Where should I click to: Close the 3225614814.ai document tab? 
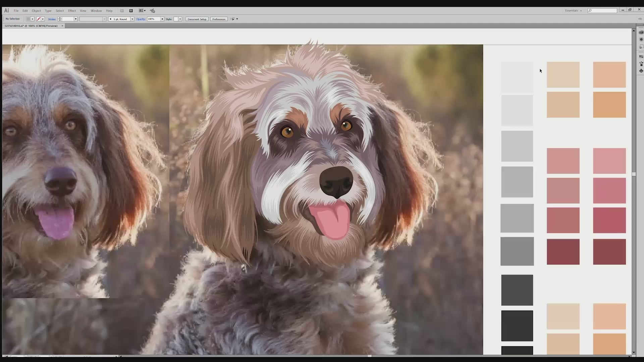coord(62,26)
